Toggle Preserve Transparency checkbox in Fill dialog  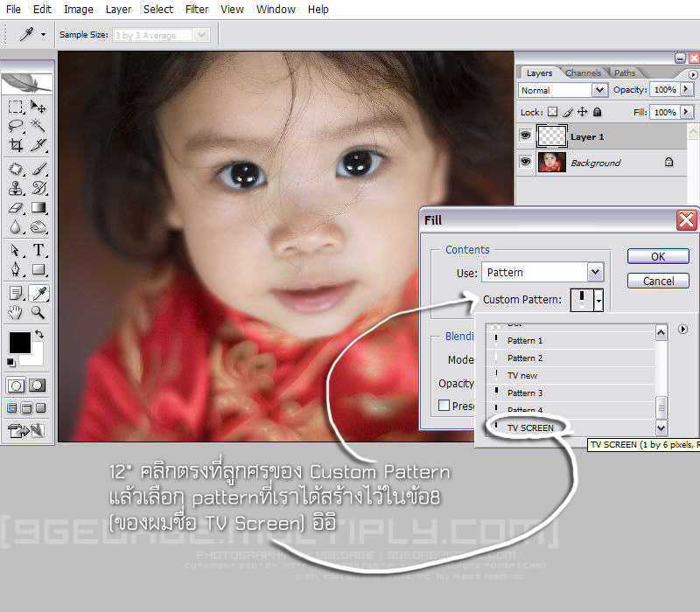(444, 405)
